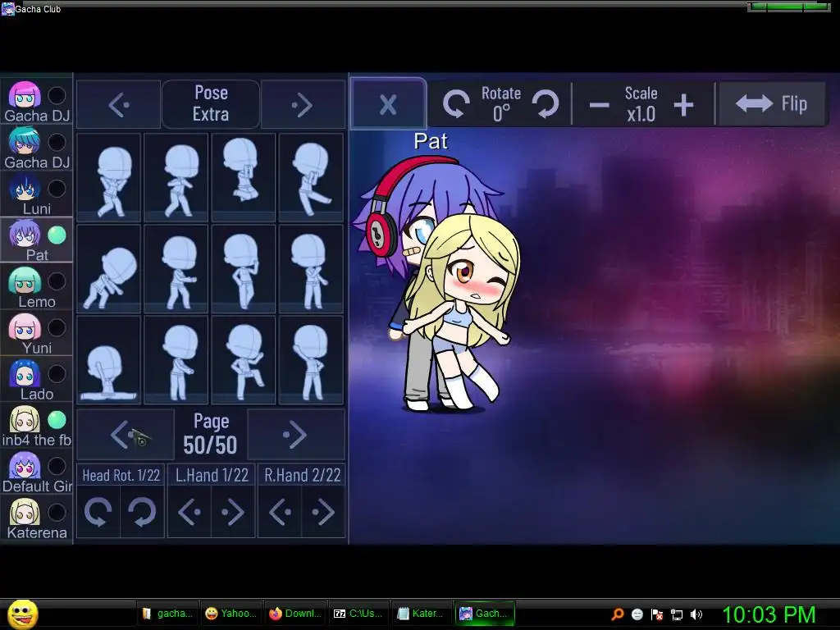Go to previous pose page arrow
Viewport: 840px width, 630px height.
coord(126,435)
